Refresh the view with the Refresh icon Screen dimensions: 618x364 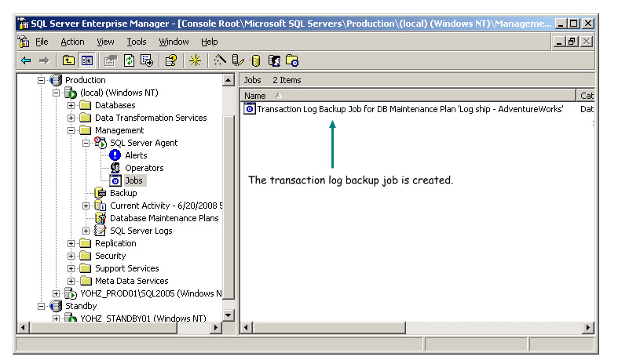tap(129, 60)
